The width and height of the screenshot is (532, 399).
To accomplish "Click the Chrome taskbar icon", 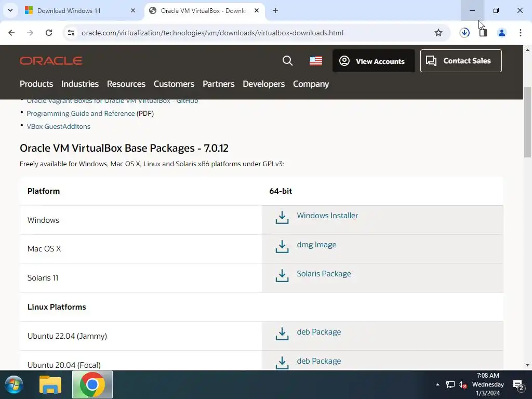I will click(92, 385).
